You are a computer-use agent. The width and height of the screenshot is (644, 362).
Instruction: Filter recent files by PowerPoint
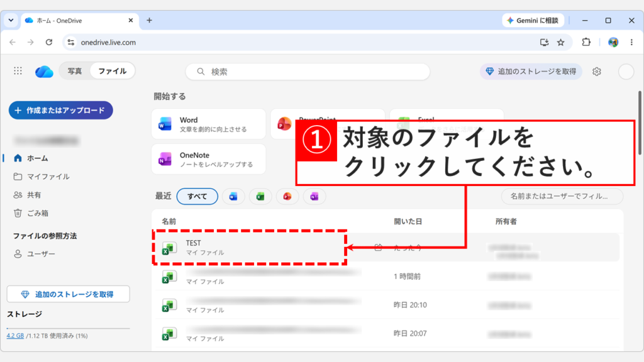click(287, 197)
